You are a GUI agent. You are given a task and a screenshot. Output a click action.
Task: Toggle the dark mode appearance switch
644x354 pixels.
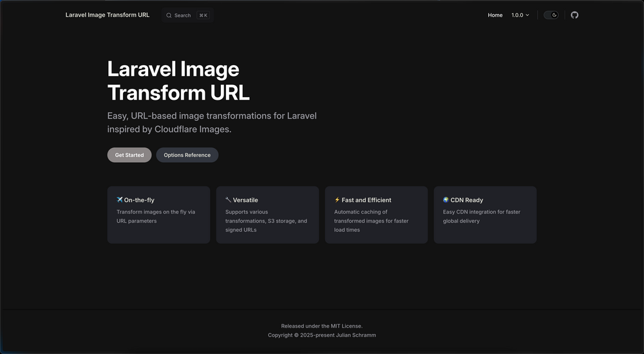pyautogui.click(x=551, y=15)
